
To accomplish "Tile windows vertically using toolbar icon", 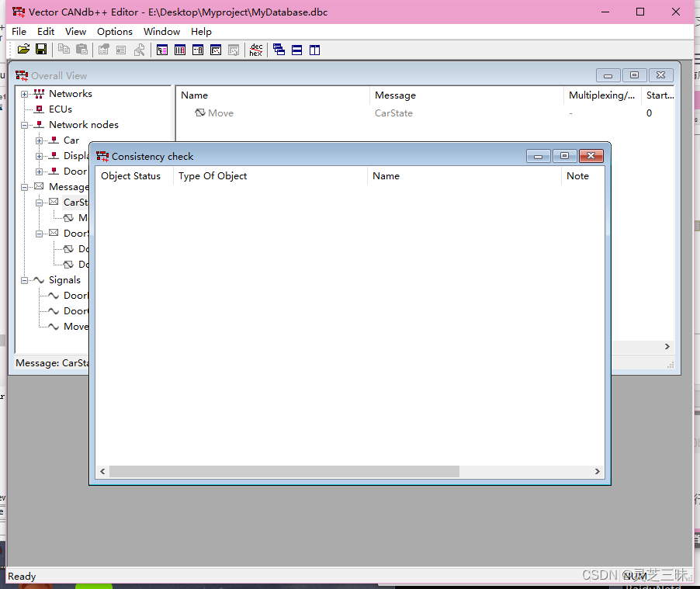I will 315,50.
